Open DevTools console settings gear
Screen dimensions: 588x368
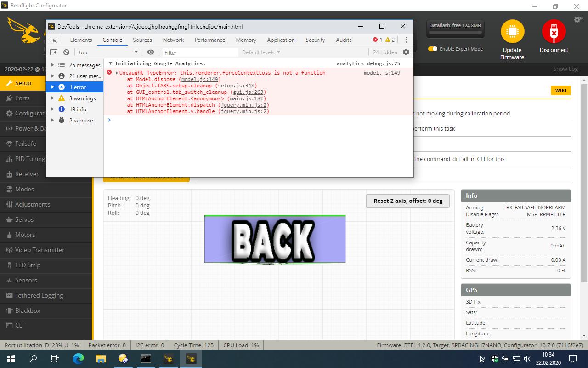[406, 52]
